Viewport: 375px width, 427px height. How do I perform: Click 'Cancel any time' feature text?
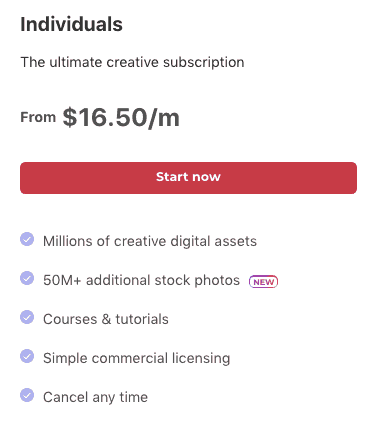(x=95, y=397)
